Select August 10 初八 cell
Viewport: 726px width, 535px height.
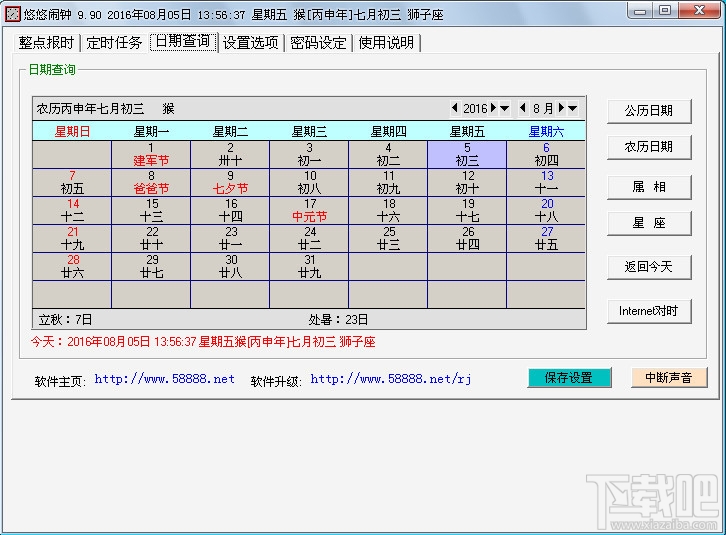point(309,183)
